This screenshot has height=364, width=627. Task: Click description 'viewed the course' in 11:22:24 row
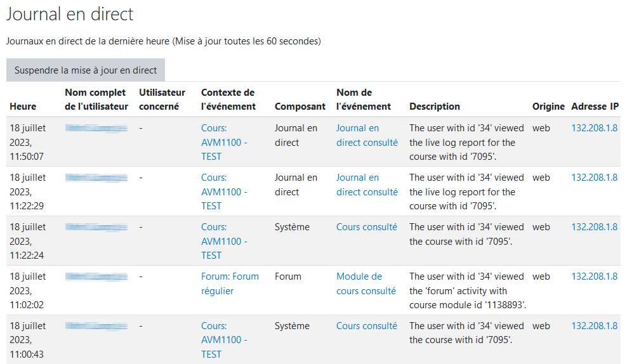click(x=466, y=234)
